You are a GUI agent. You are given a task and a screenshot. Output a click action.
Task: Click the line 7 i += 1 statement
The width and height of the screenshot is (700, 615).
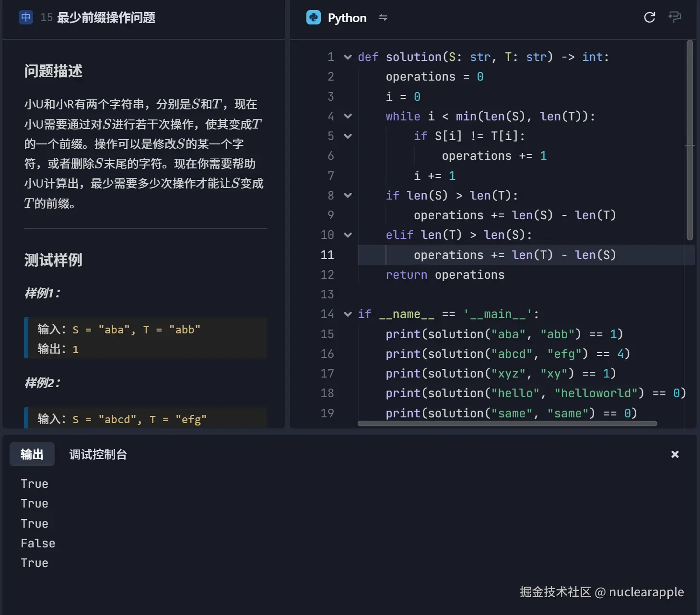(434, 176)
